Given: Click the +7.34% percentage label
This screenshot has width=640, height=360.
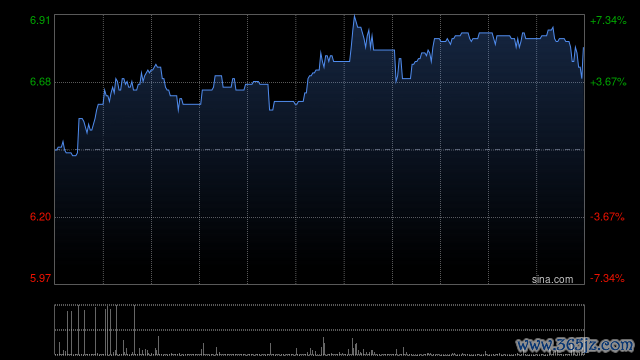Looking at the screenshot, I should (x=608, y=20).
